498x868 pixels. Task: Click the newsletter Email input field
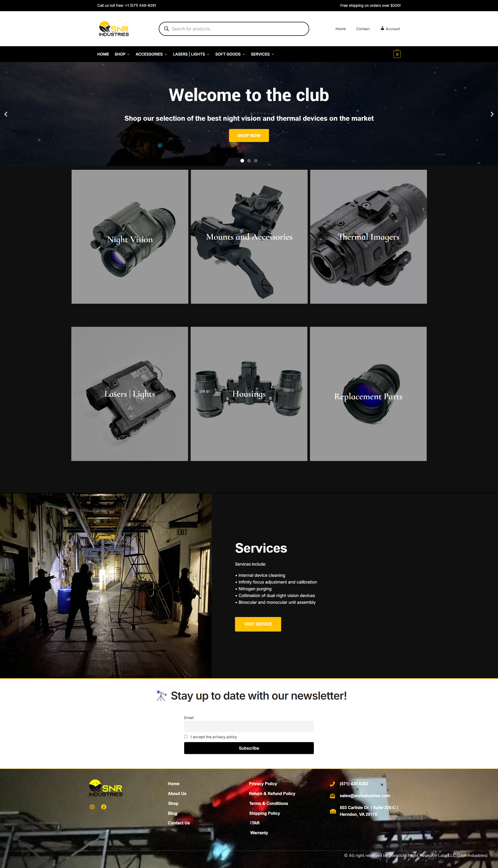249,726
